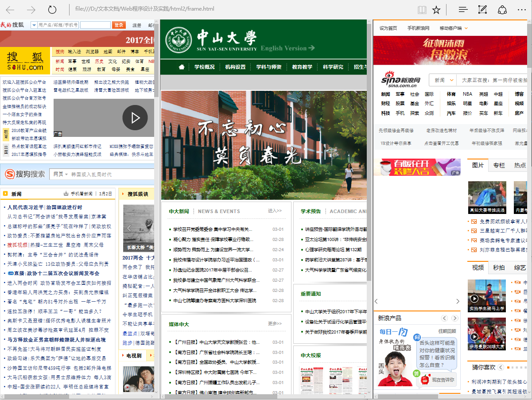Click the Sina search box

coord(493,80)
